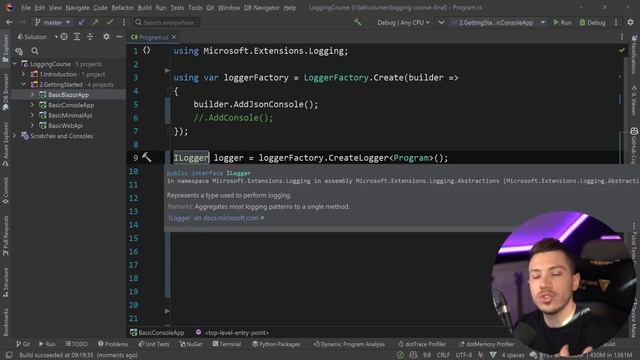This screenshot has width=640, height=360.
Task: Click the inspection status checkmark in editor
Action: click(621, 51)
